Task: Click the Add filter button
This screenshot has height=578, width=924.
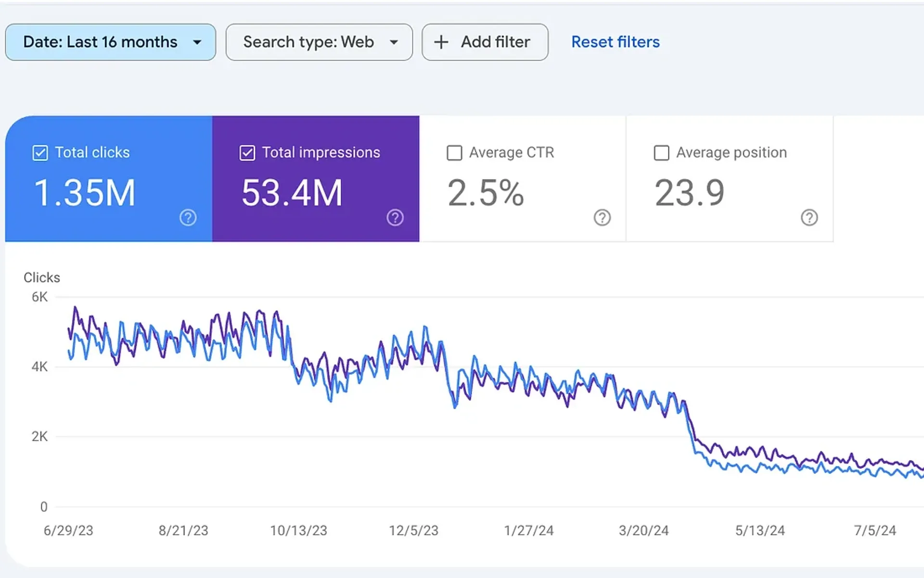Action: point(485,42)
